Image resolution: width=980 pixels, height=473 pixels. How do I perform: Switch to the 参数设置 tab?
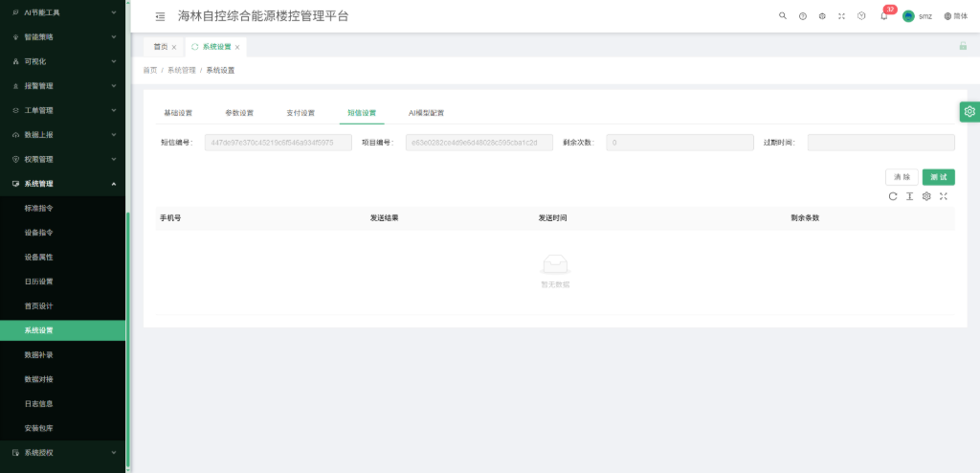click(239, 113)
